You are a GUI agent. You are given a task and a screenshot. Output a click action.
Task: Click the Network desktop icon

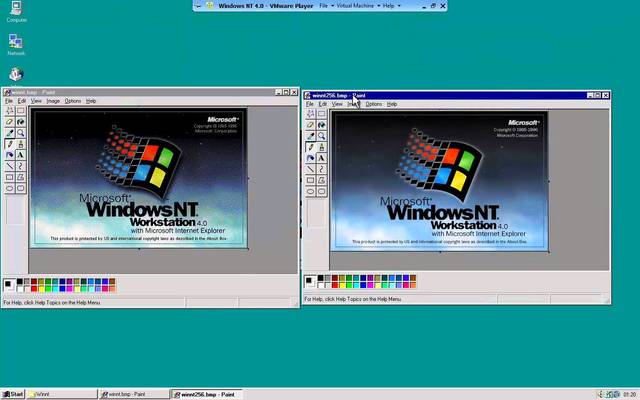16,44
